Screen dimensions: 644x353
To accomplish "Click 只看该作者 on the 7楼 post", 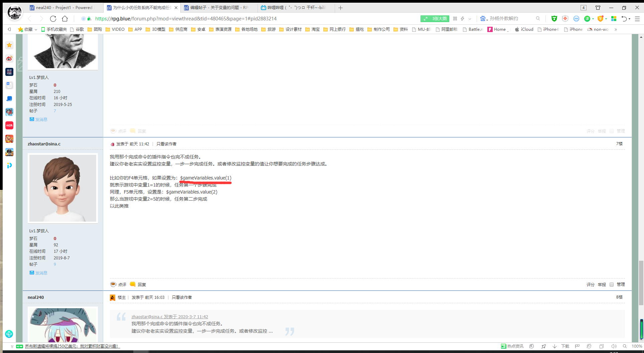I will click(x=166, y=144).
